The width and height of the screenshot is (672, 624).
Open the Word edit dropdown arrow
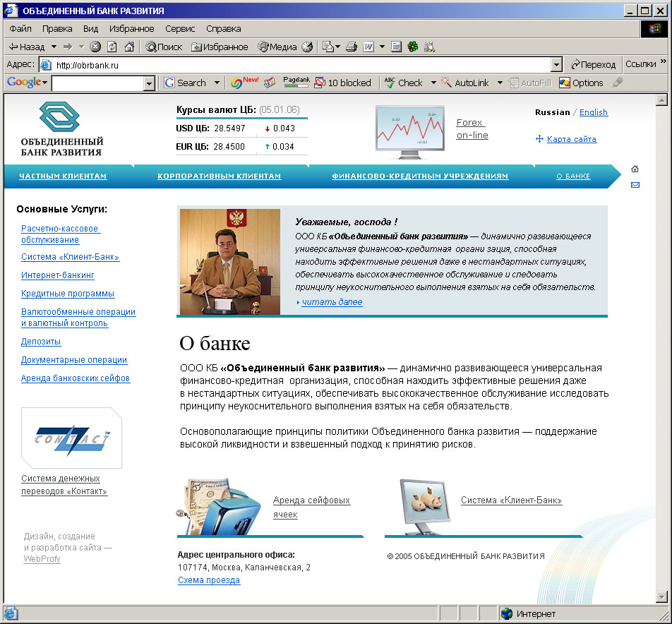383,47
